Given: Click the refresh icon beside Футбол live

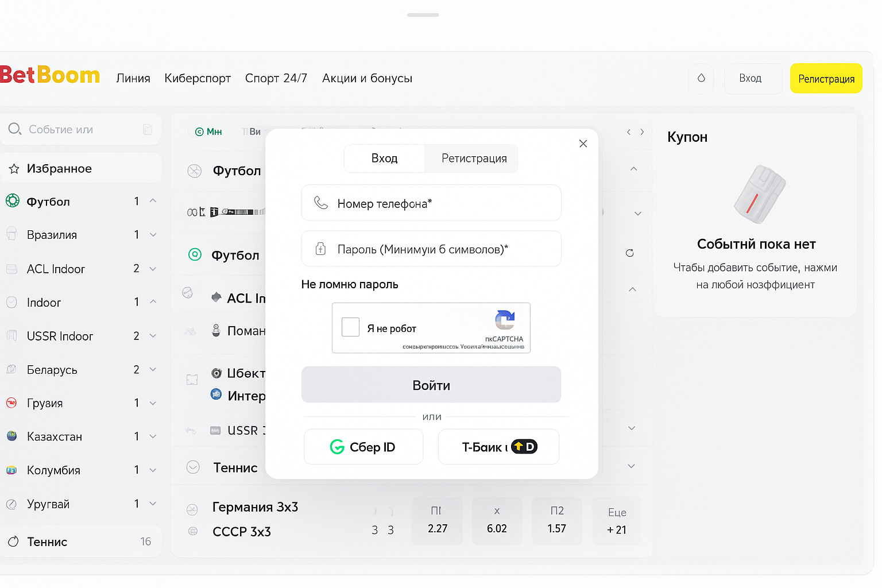Looking at the screenshot, I should coord(629,253).
